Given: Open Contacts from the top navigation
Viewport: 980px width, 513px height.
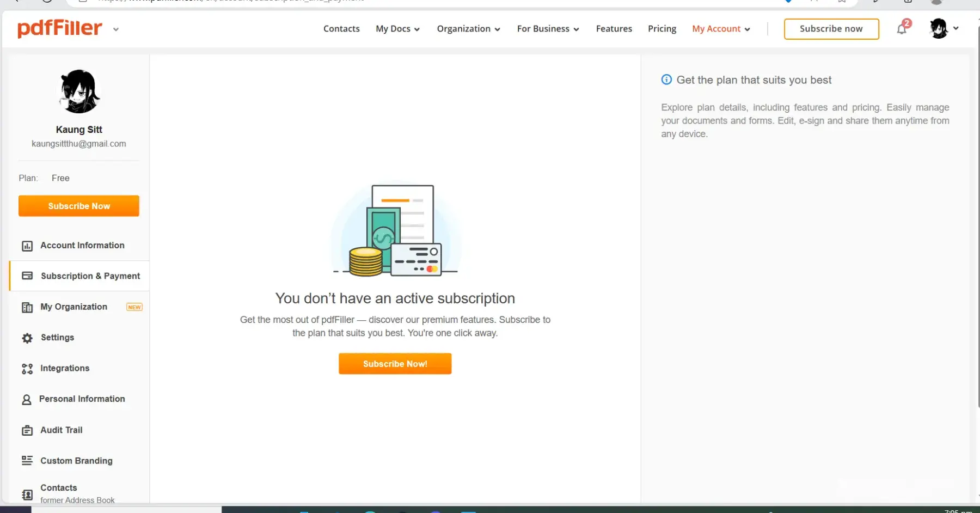Looking at the screenshot, I should [x=341, y=29].
